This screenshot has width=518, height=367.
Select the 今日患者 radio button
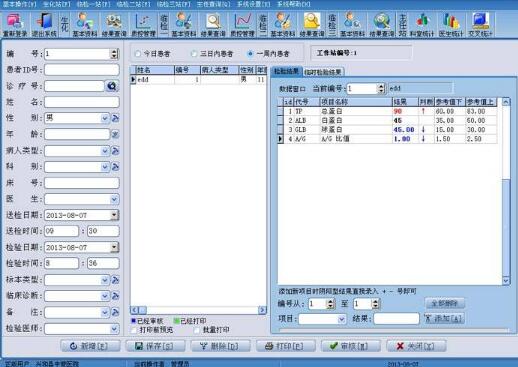pos(137,53)
